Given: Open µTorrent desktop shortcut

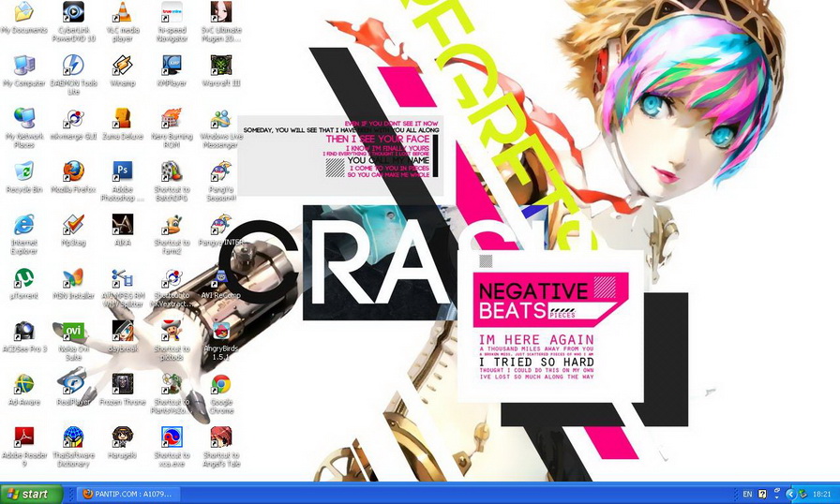Looking at the screenshot, I should coord(24,277).
